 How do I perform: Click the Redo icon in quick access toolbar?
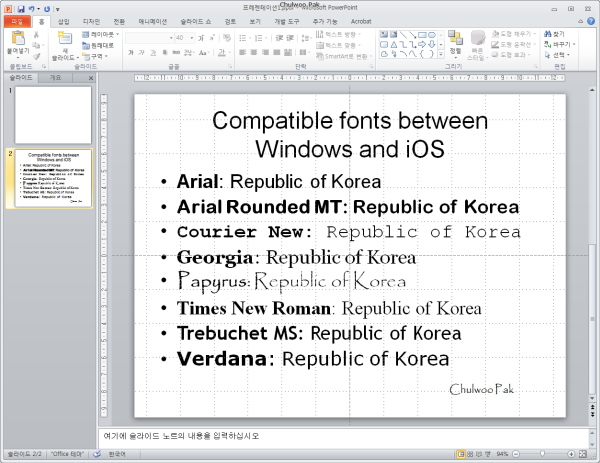coord(47,8)
